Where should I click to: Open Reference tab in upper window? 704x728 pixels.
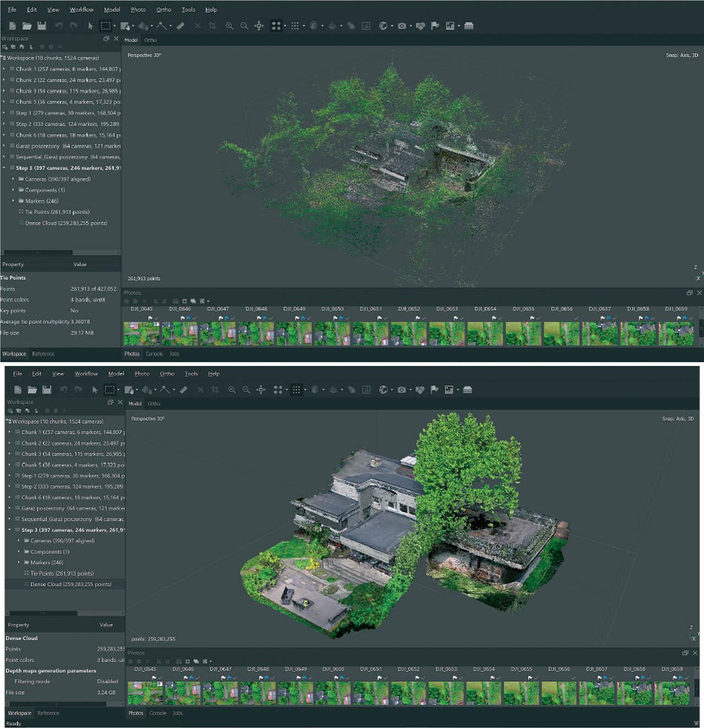coord(43,354)
